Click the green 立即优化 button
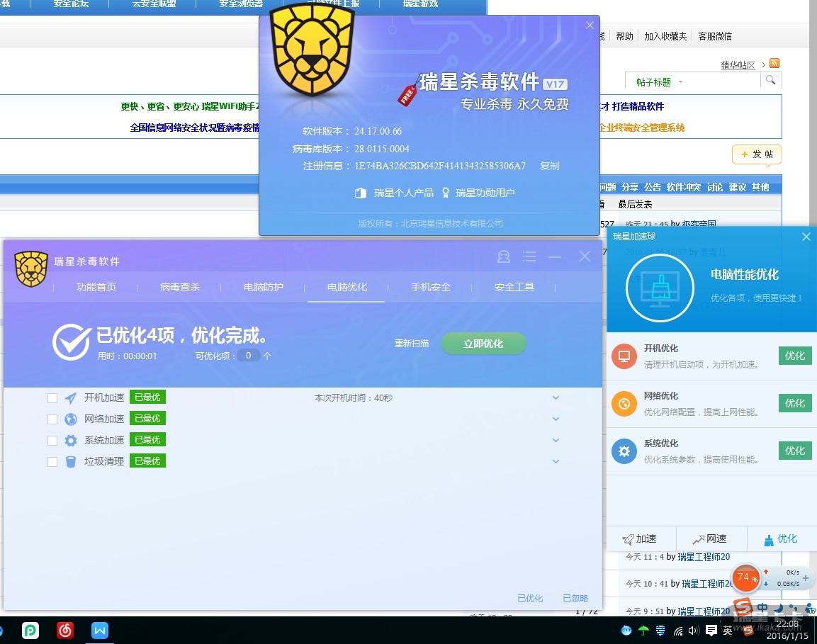Image resolution: width=817 pixels, height=644 pixels. pos(483,344)
